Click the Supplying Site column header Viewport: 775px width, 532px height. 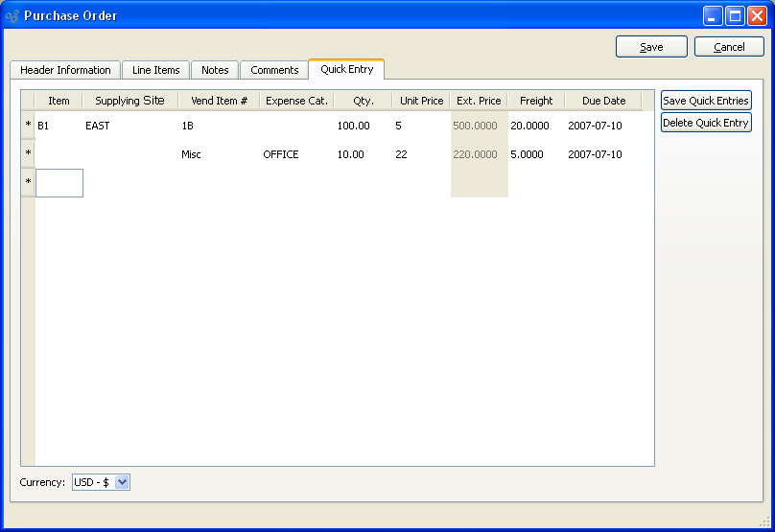pos(130,101)
